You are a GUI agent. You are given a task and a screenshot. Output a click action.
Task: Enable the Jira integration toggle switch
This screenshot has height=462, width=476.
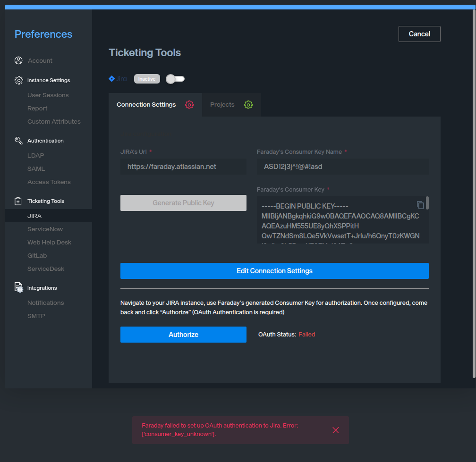coord(175,79)
